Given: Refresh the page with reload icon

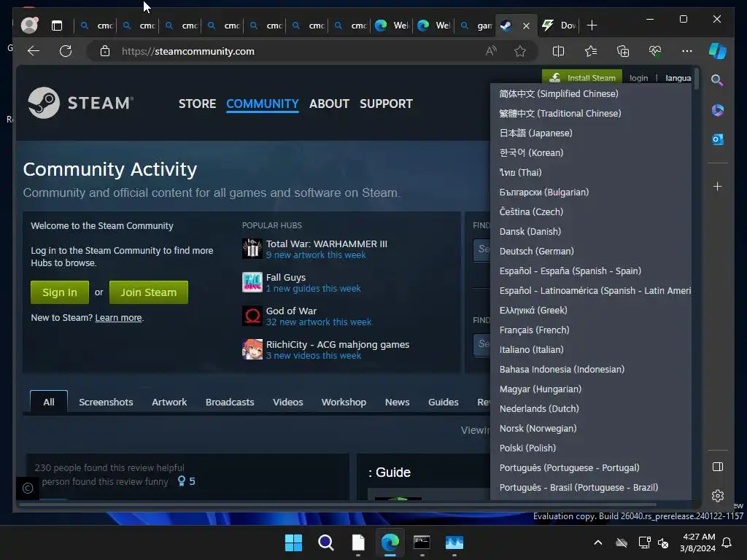Looking at the screenshot, I should 66,51.
